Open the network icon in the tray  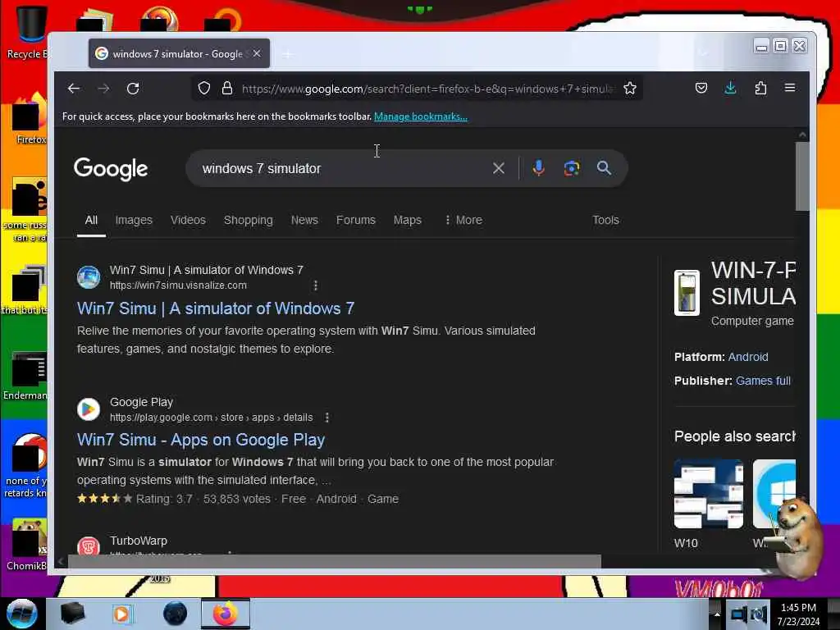(x=738, y=614)
